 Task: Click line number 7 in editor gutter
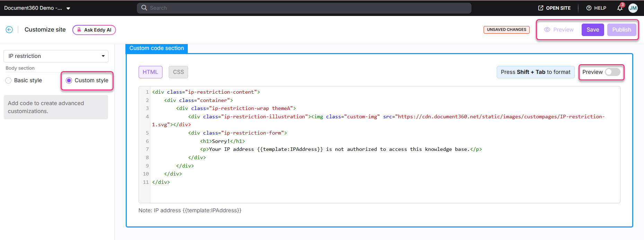point(147,149)
